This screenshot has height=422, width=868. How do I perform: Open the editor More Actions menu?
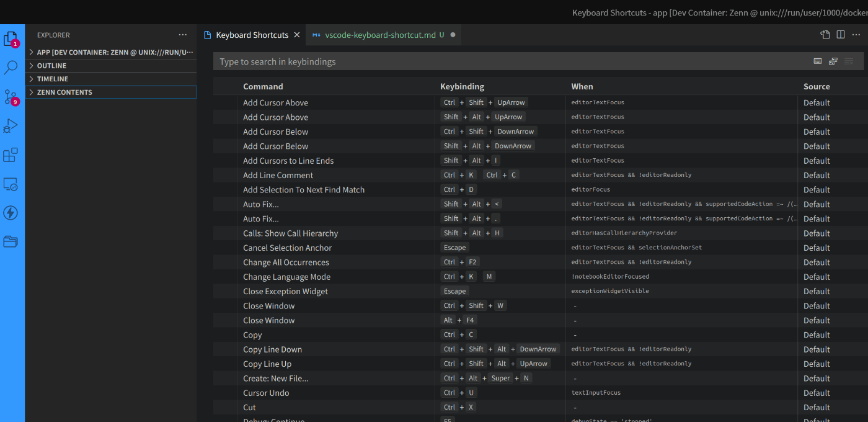tap(856, 36)
